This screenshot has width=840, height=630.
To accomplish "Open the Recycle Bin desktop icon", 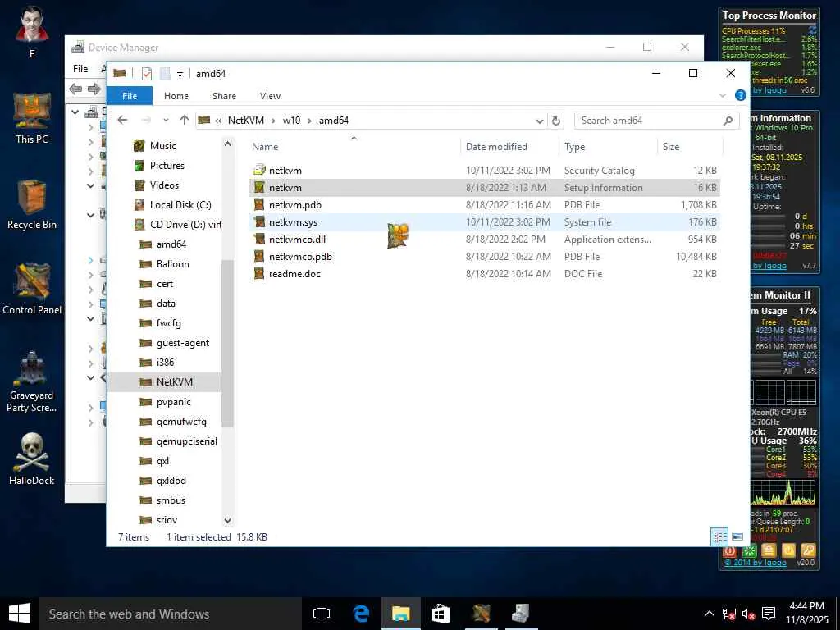I will 32,204.
